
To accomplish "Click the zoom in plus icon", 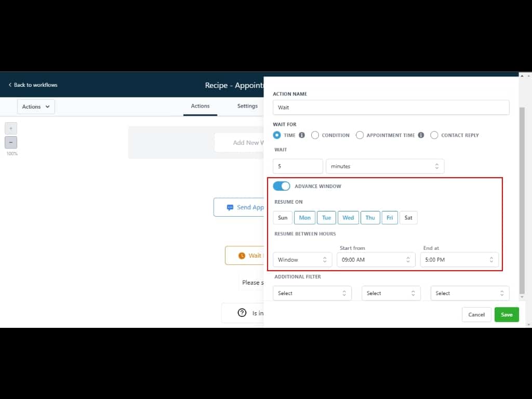I will (x=11, y=128).
